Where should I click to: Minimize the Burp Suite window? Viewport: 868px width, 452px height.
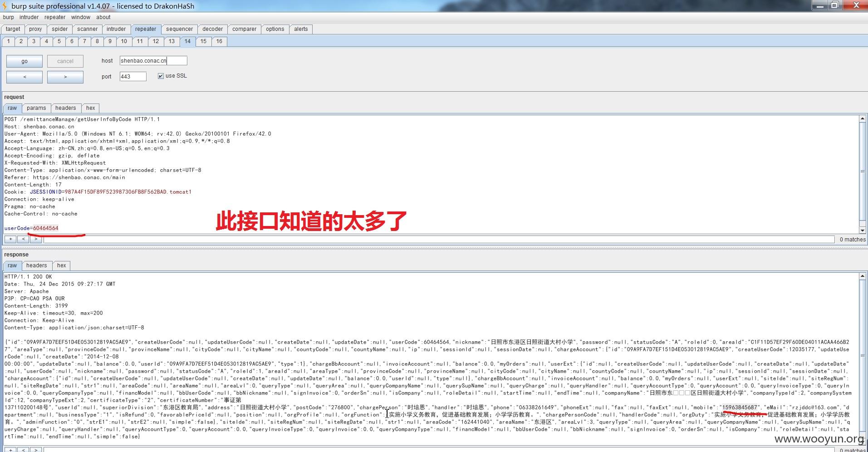[x=819, y=5]
